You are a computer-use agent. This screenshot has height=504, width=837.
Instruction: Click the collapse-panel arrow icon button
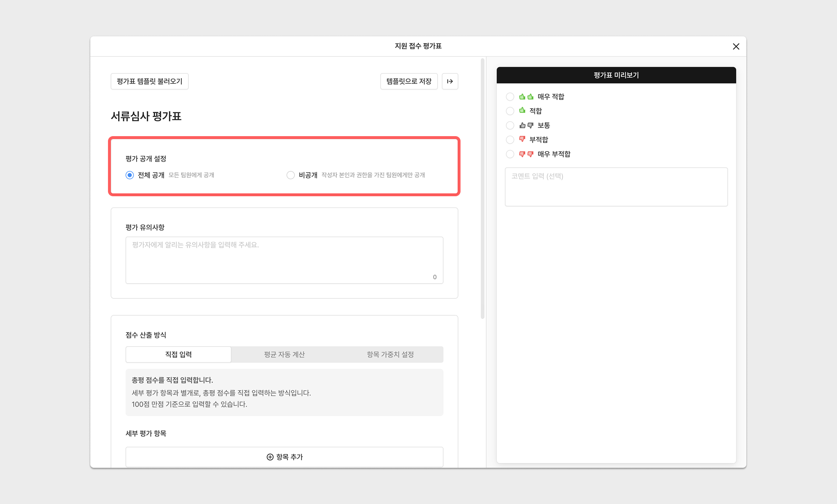point(450,81)
